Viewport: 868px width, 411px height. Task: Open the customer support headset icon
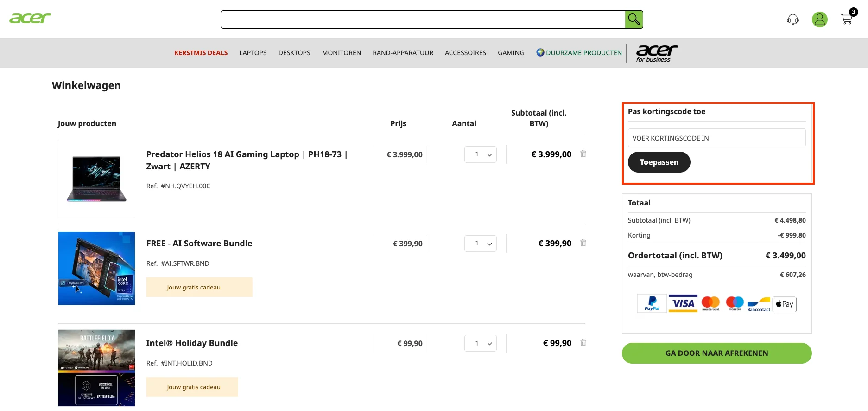point(792,19)
